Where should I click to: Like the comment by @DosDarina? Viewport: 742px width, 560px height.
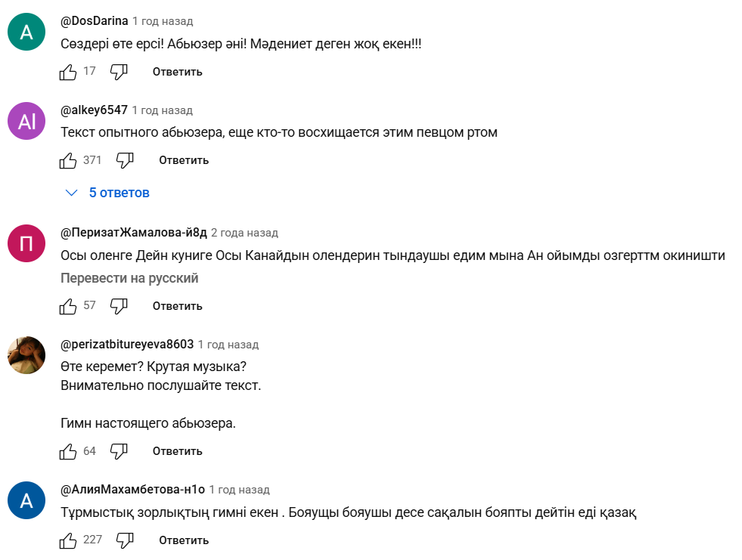pyautogui.click(x=68, y=72)
